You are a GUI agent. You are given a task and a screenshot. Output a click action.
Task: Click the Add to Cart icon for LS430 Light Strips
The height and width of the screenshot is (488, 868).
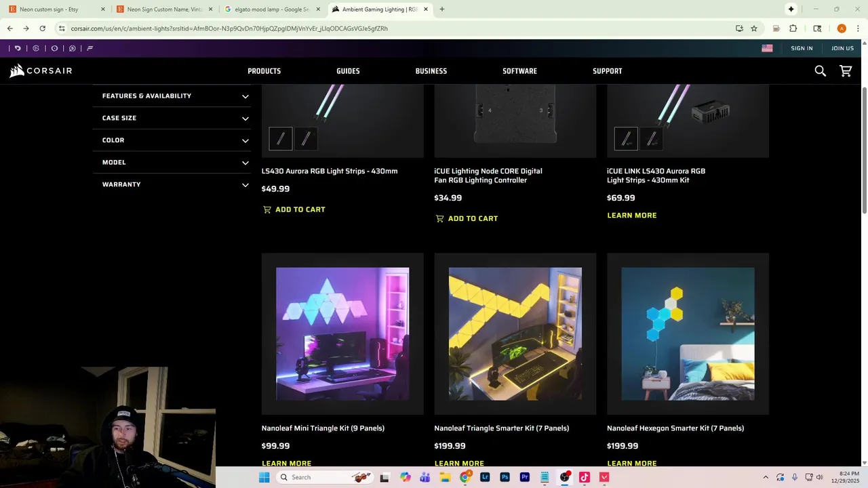(267, 209)
